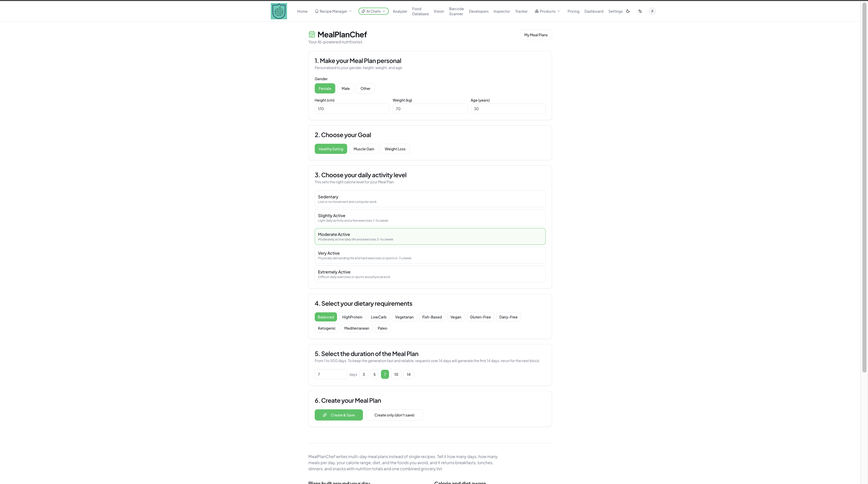Viewport: 868px width, 484px height.
Task: Open the Products dropdown chevron
Action: [x=558, y=11]
